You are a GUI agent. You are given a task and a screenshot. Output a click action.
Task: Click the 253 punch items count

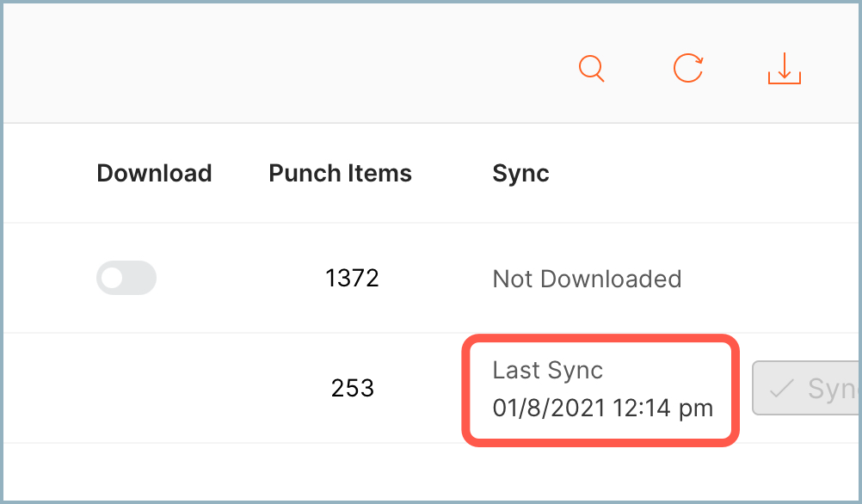pyautogui.click(x=352, y=389)
